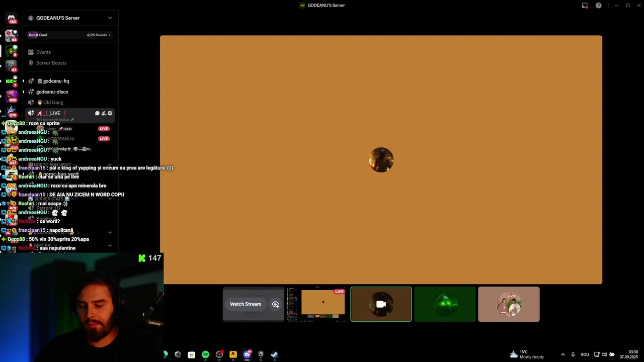
Task: Open the weather widget Mostly cloudy
Action: click(x=527, y=354)
